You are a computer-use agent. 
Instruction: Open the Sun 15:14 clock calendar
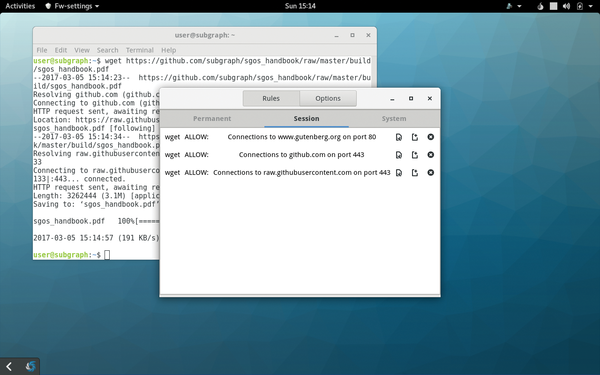click(300, 6)
